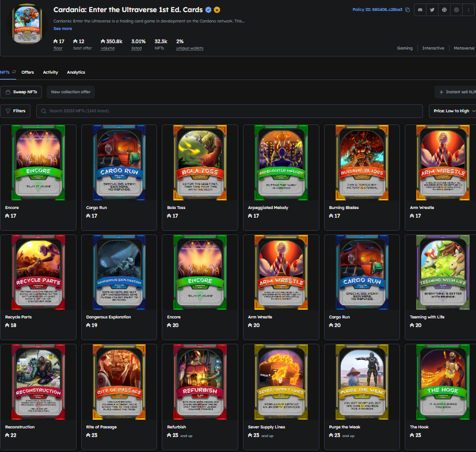Open the Rite of Passage card
Viewport: 476px width, 452px height.
[x=119, y=397]
